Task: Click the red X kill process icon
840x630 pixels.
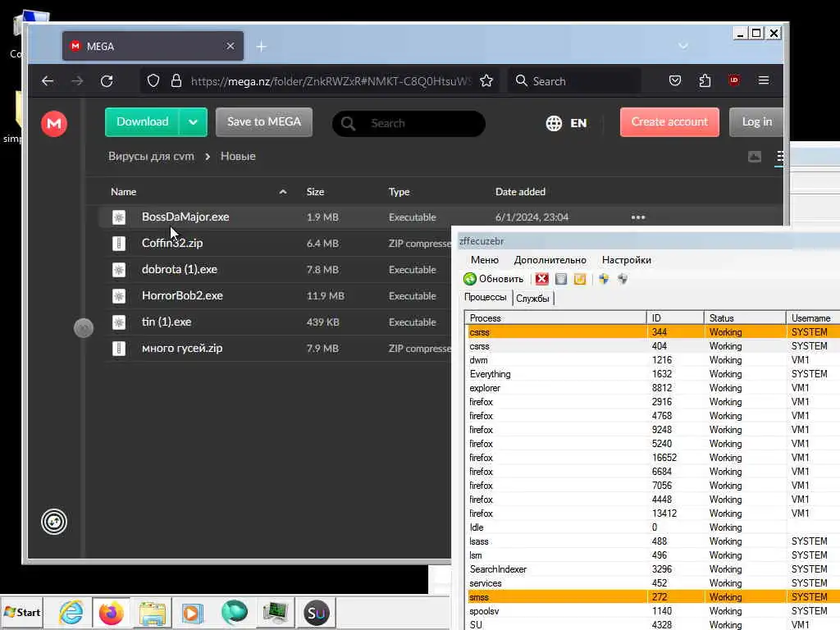Action: click(542, 279)
